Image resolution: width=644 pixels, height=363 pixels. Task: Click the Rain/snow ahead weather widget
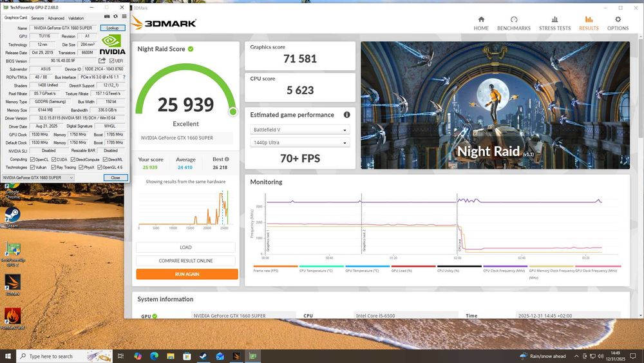click(542, 356)
